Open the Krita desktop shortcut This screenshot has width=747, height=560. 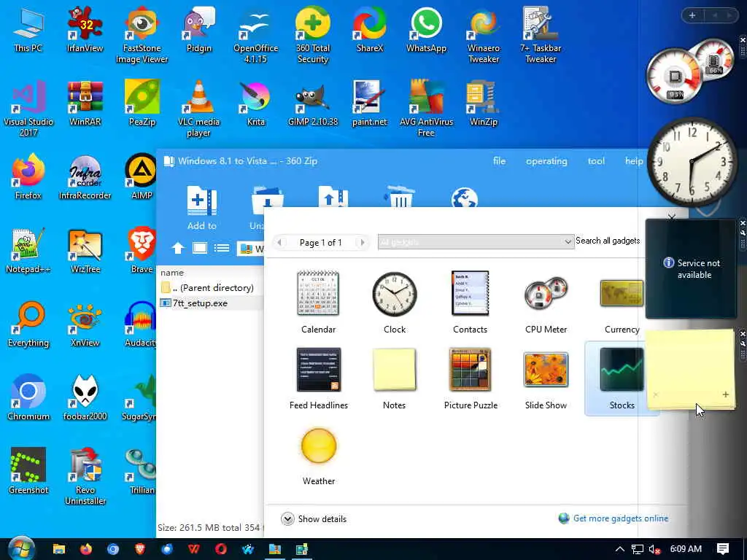[256, 103]
